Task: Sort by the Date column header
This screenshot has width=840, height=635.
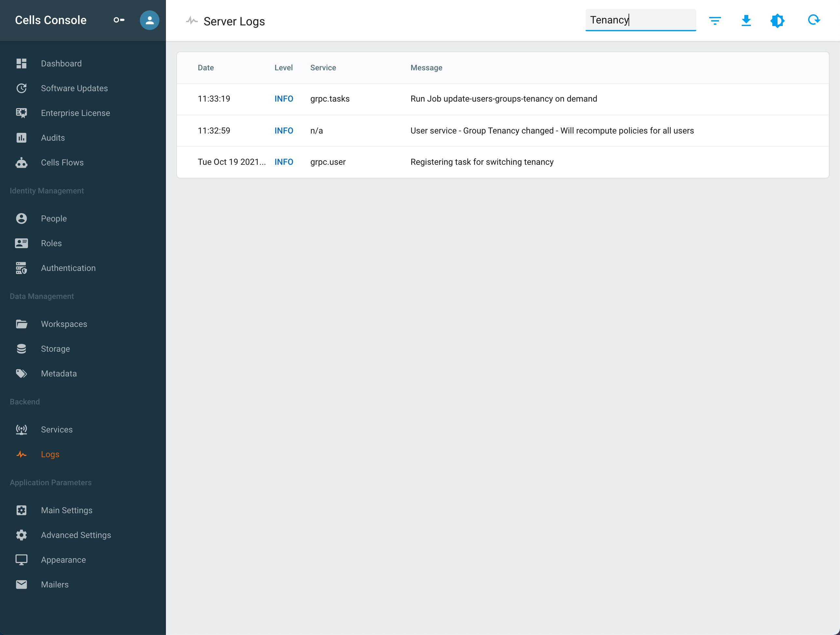Action: coord(205,68)
